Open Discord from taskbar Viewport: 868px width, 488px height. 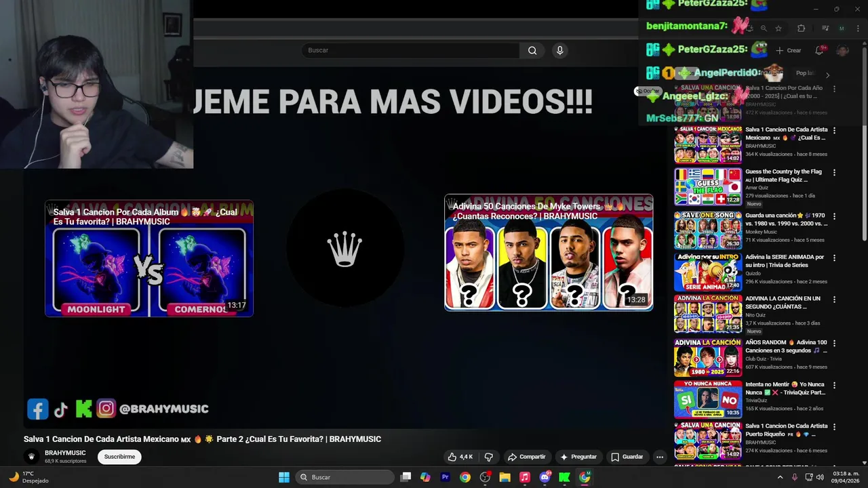545,477
